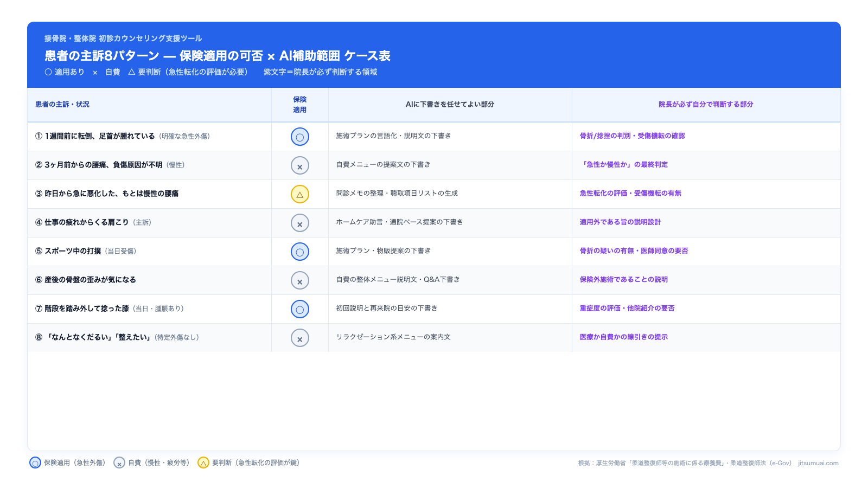Click the title 患者の主訴8パターン
868x488 pixels.
[x=102, y=56]
